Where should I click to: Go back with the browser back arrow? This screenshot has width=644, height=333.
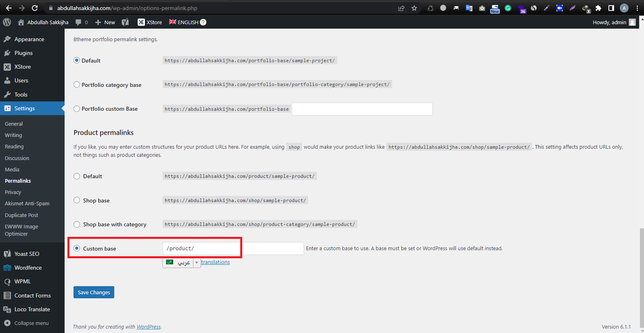coord(9,8)
